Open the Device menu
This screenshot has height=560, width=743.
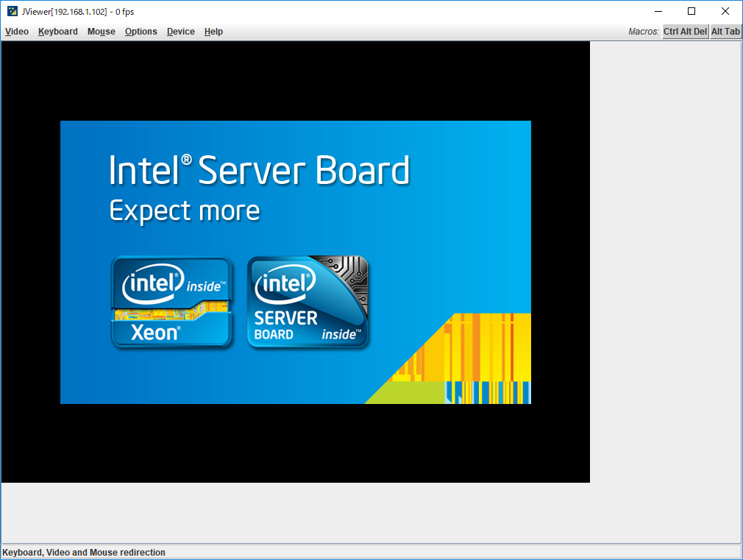point(180,32)
